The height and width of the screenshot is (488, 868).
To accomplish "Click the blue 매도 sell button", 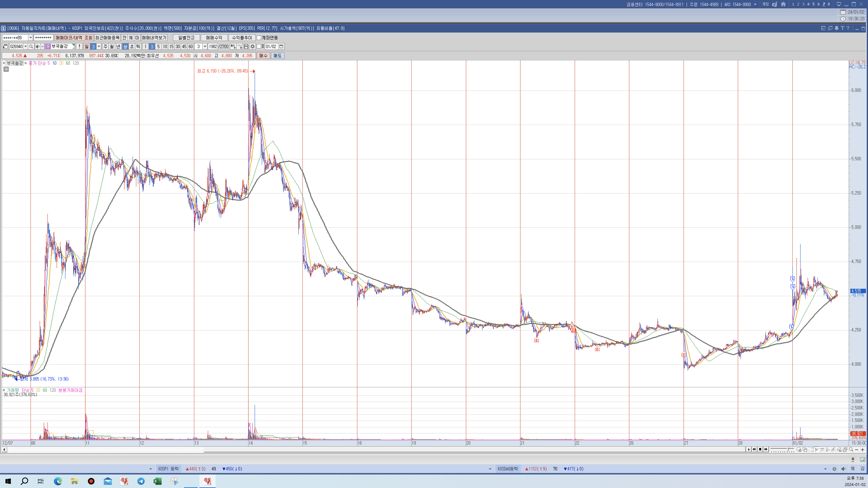I will pyautogui.click(x=278, y=56).
